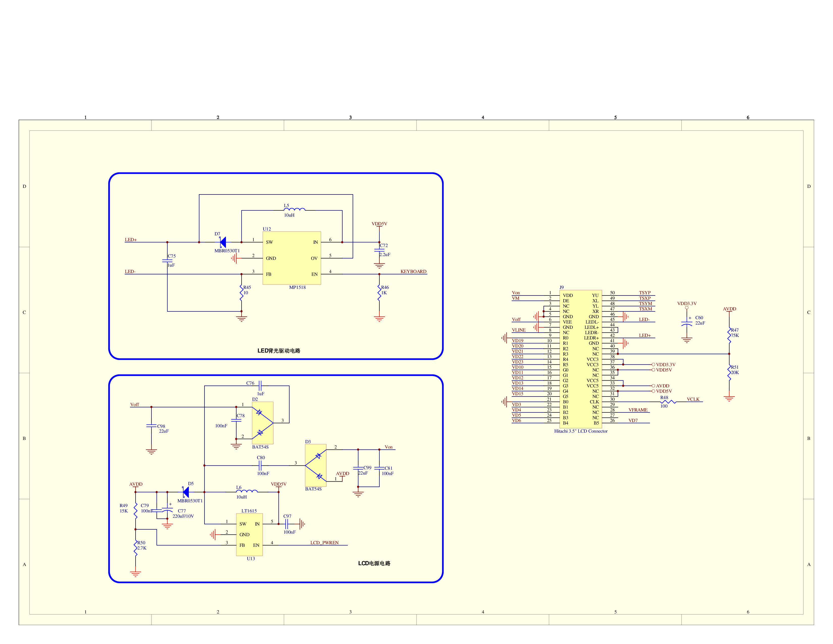The image size is (833, 644).
Task: Click the VCLK net label
Action: (693, 400)
